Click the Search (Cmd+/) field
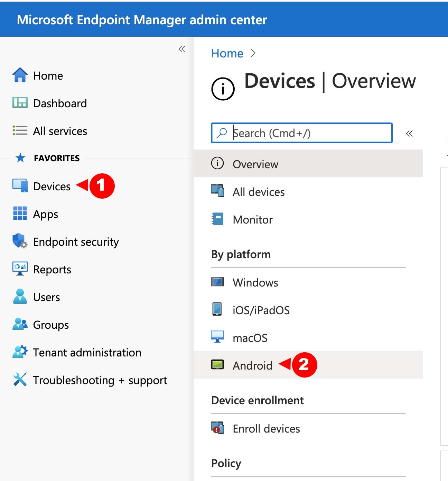 [x=302, y=133]
